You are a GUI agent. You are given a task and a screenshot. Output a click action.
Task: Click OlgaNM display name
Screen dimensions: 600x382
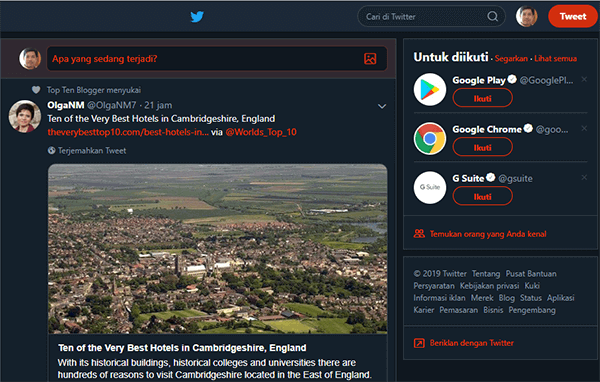[x=65, y=105]
